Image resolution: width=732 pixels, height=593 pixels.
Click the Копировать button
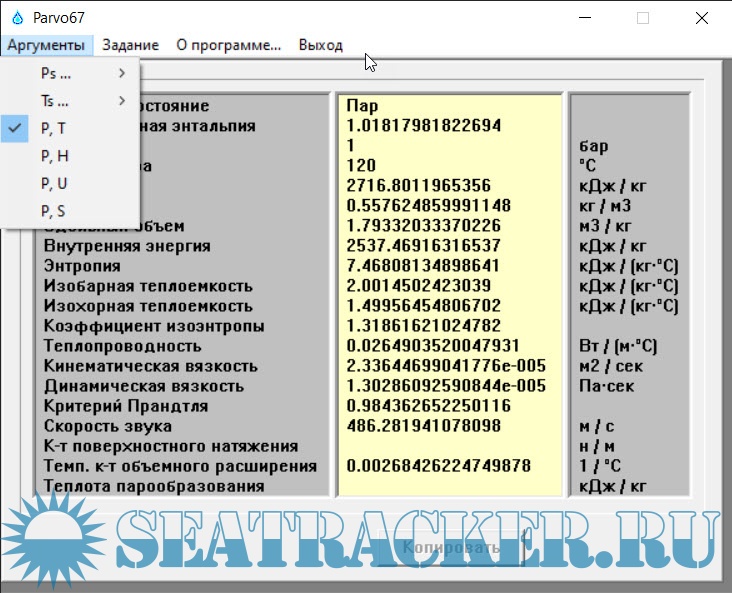[x=450, y=548]
